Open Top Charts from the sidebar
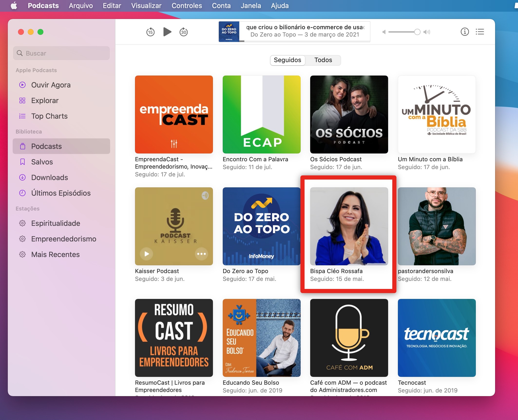The height and width of the screenshot is (420, 518). pyautogui.click(x=49, y=116)
